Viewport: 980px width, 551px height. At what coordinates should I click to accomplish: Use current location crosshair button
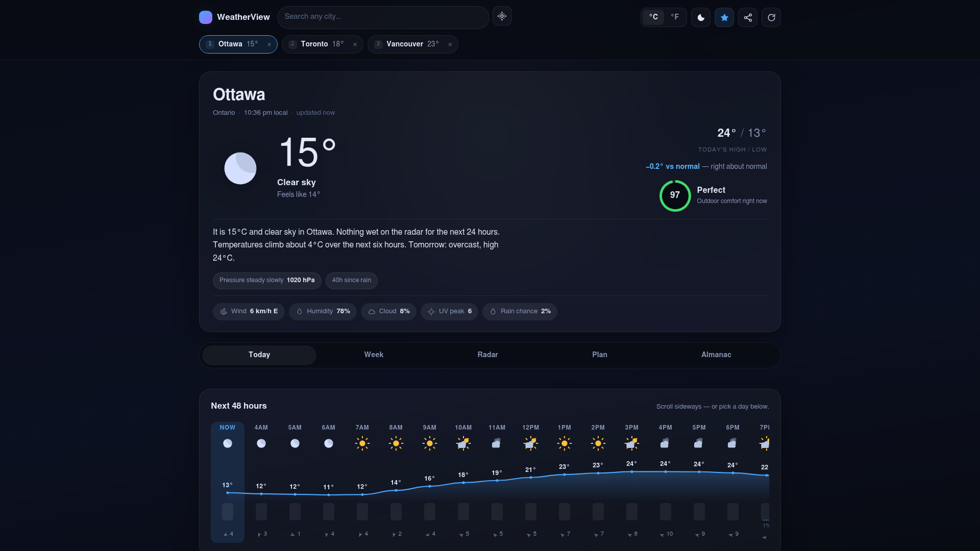pos(502,16)
